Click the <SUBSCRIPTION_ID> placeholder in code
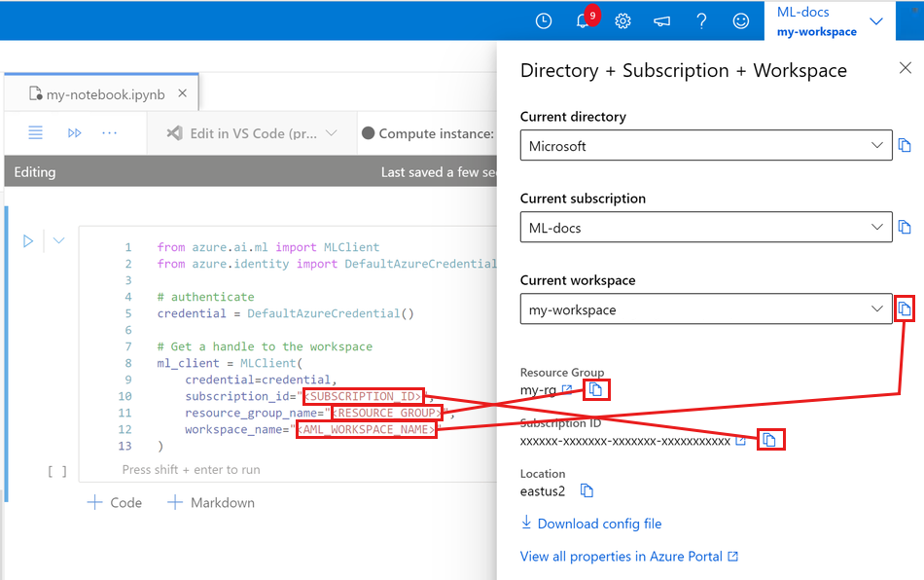The height and width of the screenshot is (580, 924). coord(363,396)
